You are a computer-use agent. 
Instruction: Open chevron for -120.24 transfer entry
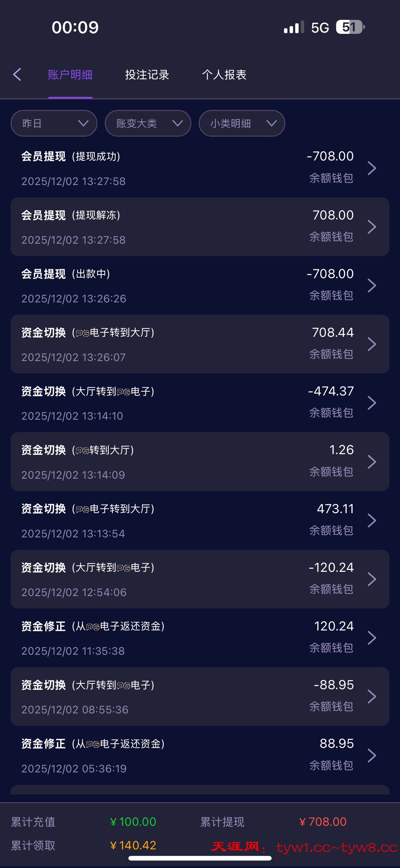372,579
